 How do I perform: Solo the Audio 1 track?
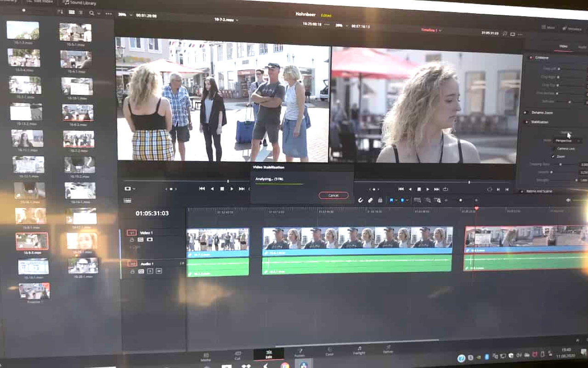click(x=150, y=271)
